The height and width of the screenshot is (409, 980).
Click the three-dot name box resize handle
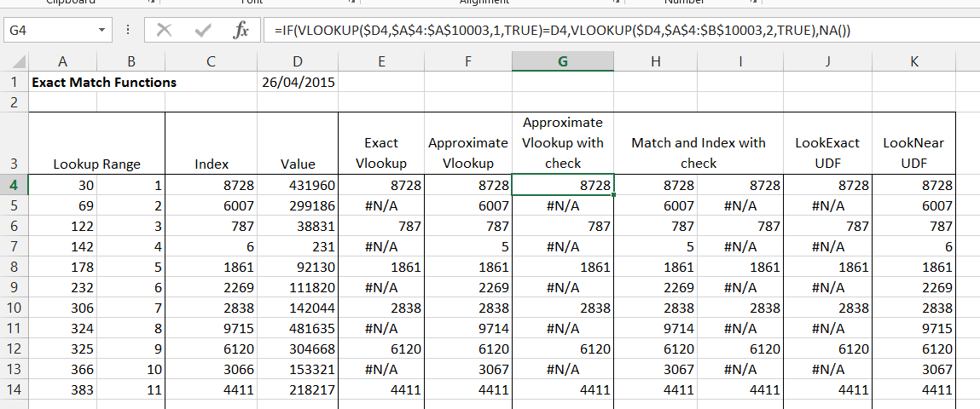point(127,31)
